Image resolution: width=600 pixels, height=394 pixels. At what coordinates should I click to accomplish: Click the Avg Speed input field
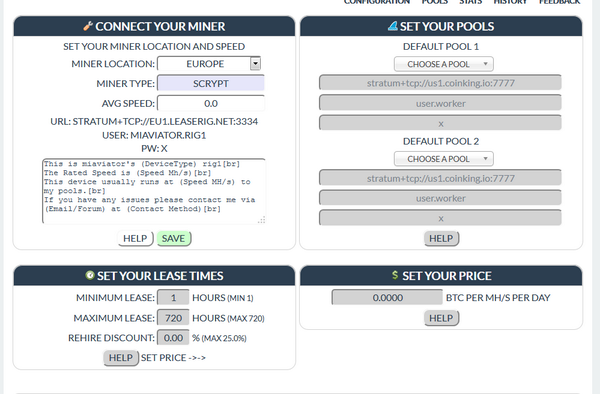[211, 103]
